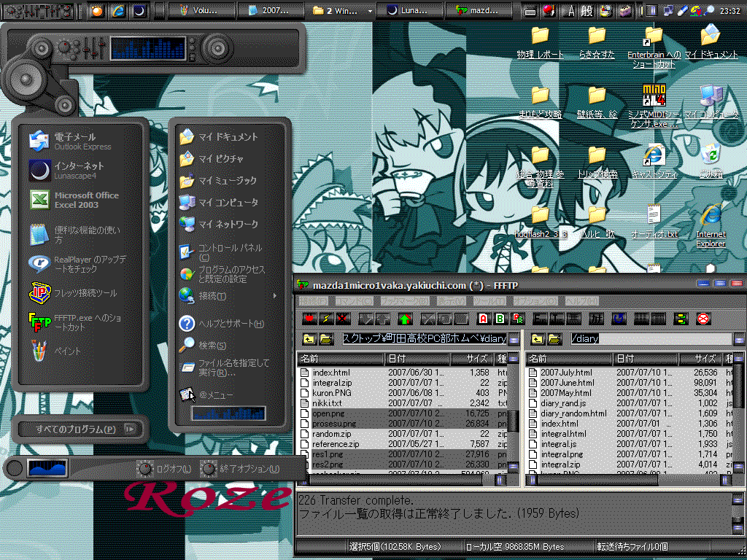Open local path history dropdown

(x=514, y=339)
